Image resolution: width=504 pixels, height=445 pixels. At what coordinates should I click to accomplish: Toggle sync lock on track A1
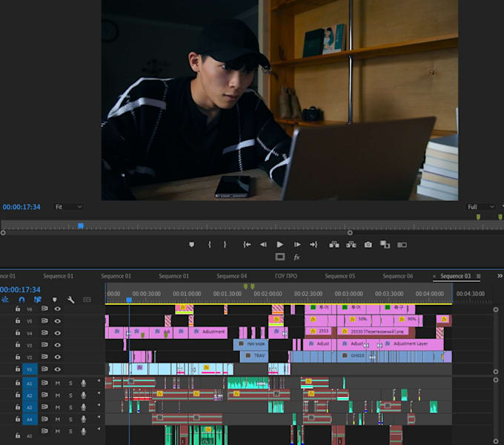[x=44, y=383]
